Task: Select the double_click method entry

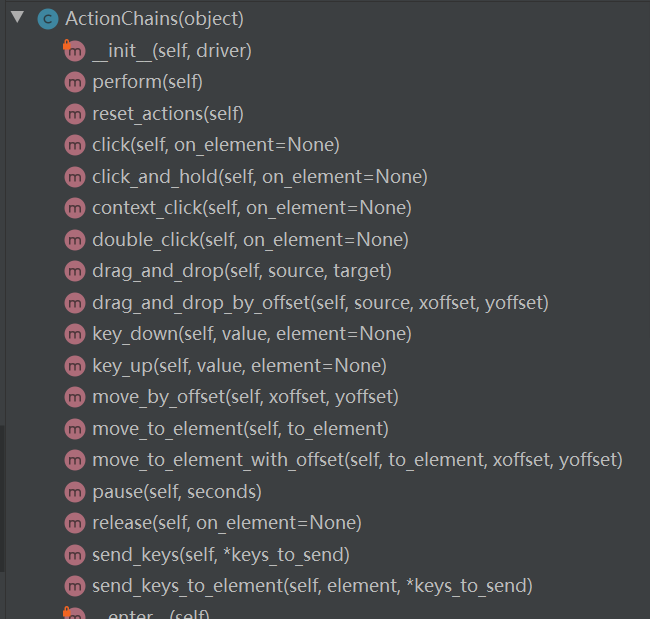Action: pos(250,240)
